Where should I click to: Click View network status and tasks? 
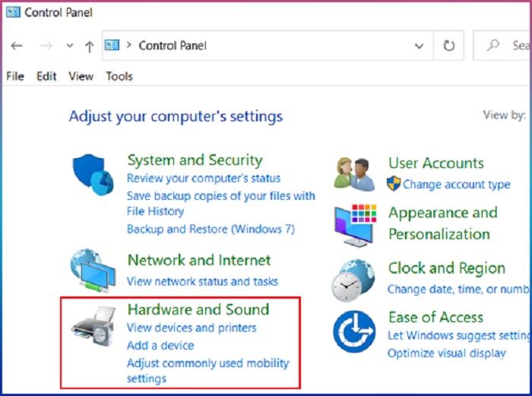coord(202,281)
